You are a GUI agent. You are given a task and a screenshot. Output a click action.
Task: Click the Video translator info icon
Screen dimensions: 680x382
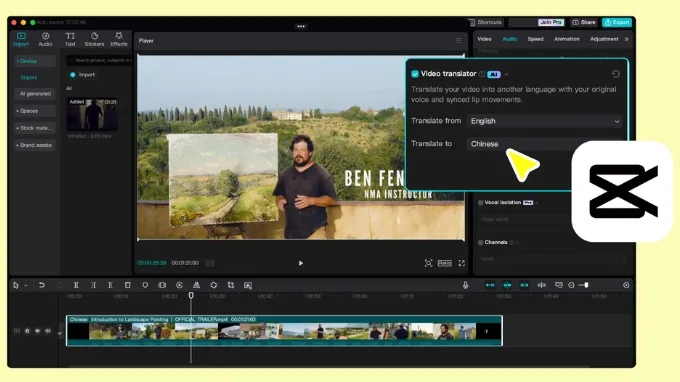coord(482,74)
